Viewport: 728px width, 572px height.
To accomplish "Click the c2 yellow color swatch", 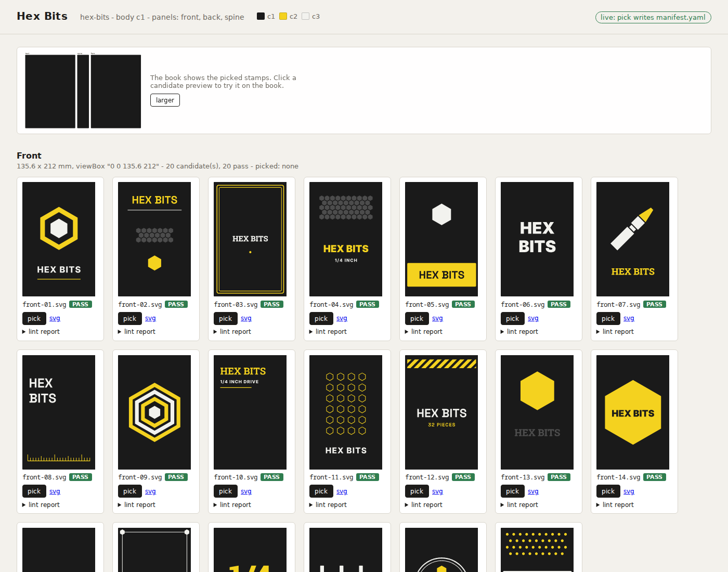I will (x=283, y=16).
